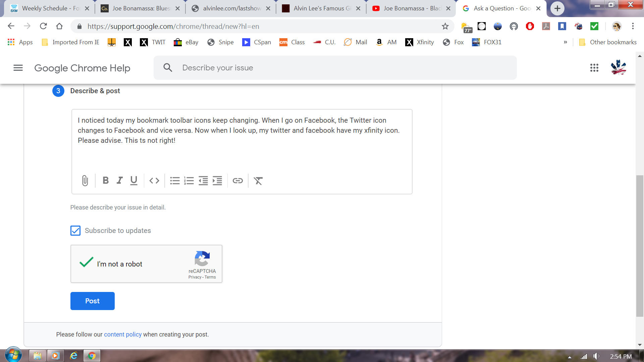This screenshot has width=644, height=362.
Task: Toggle the I'm not a robot checkbox
Action: 86,263
